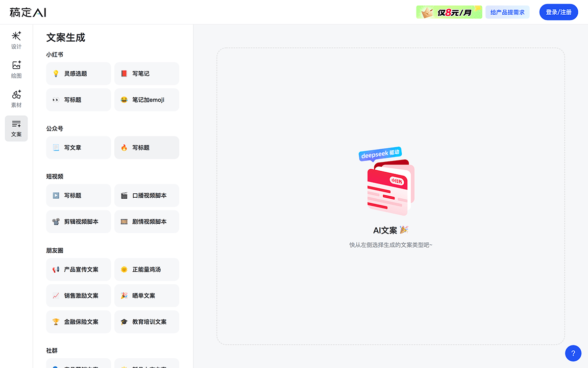This screenshot has width=588, height=368.
Task: Open the 给产品提需求 feedback link
Action: click(x=507, y=12)
